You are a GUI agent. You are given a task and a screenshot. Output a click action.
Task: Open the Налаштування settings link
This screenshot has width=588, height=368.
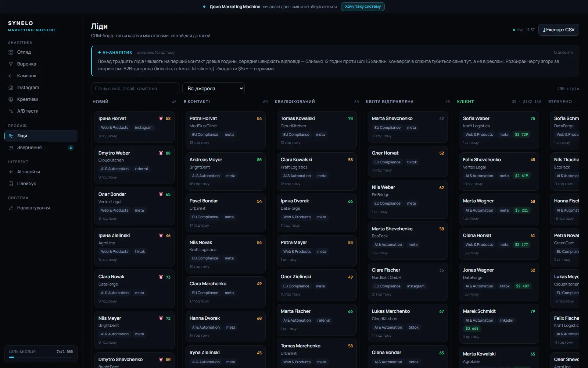point(41,208)
